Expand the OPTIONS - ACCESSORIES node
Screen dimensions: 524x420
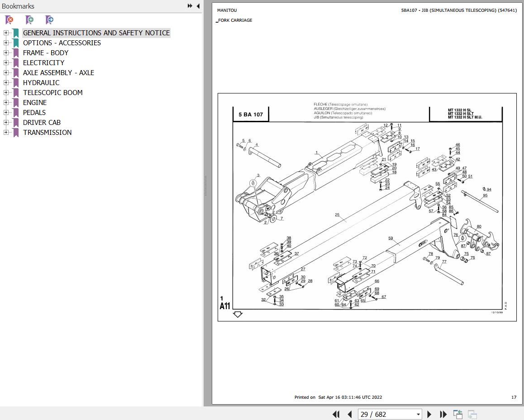click(6, 43)
